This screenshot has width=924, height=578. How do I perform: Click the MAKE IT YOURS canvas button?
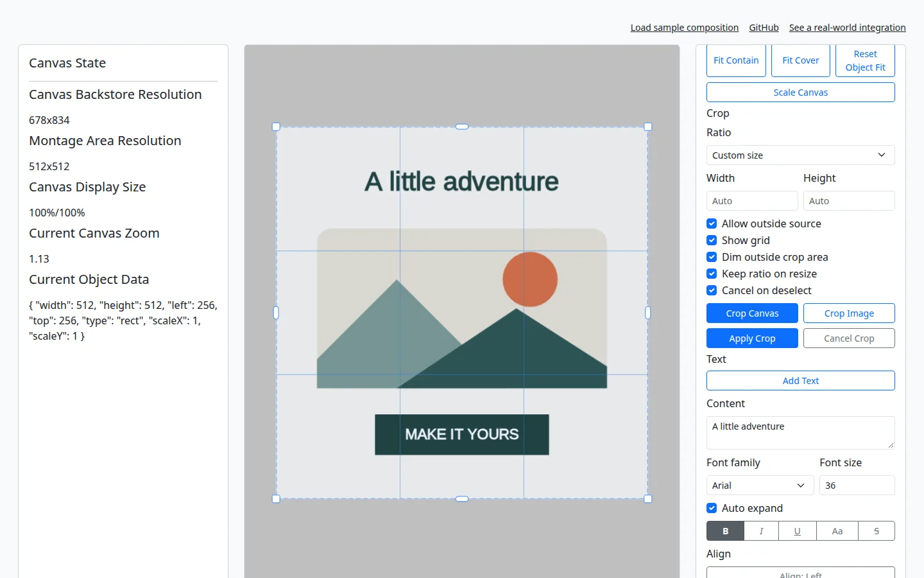462,435
